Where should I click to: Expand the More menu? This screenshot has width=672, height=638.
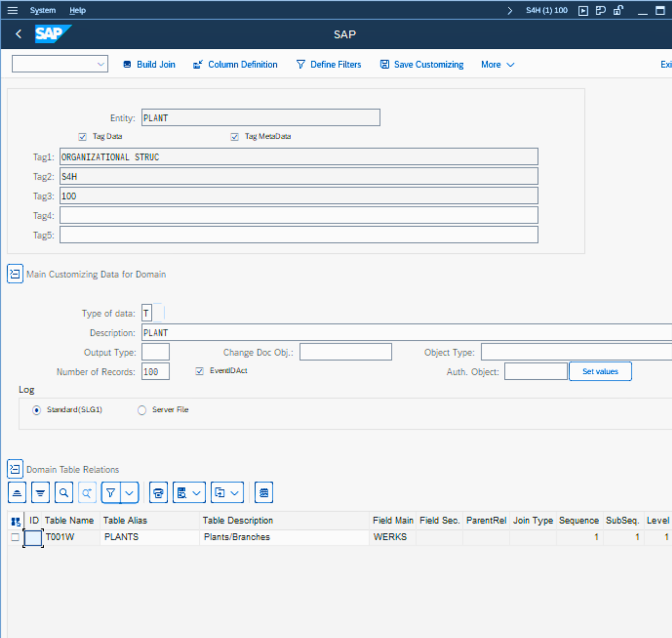[x=497, y=64]
